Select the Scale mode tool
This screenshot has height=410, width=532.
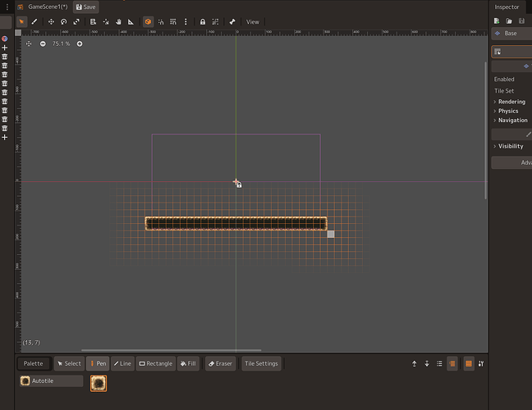coord(76,22)
